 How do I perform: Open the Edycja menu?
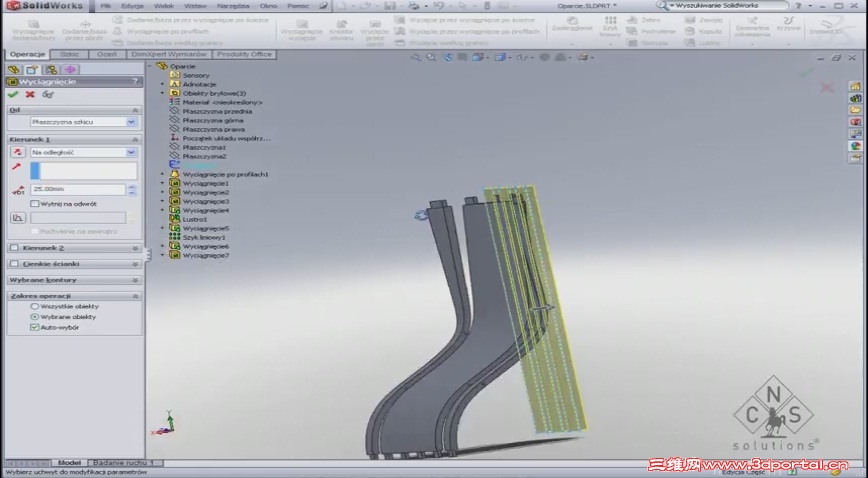(x=132, y=6)
